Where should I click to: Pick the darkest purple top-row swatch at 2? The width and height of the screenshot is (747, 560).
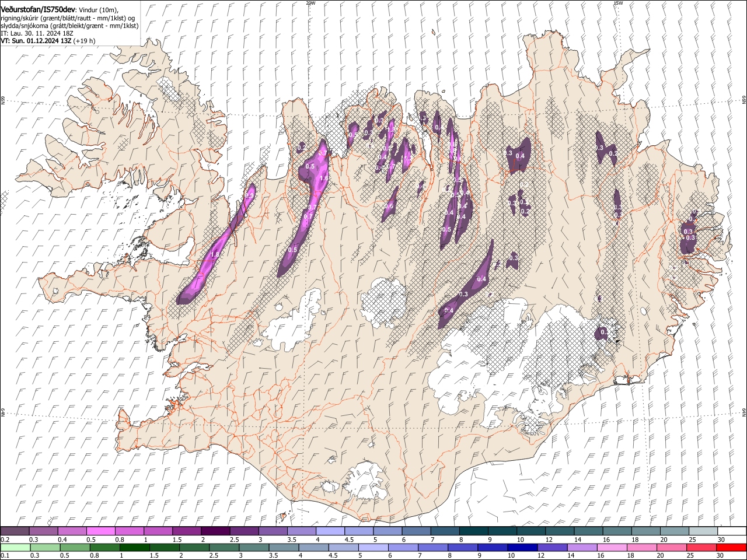tap(215, 531)
